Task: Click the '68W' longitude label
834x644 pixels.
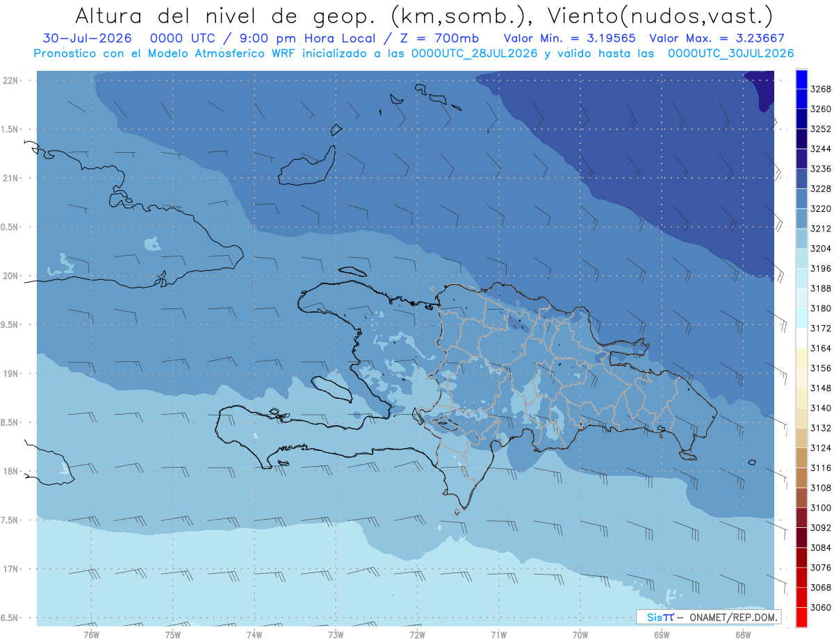Action: (x=743, y=634)
